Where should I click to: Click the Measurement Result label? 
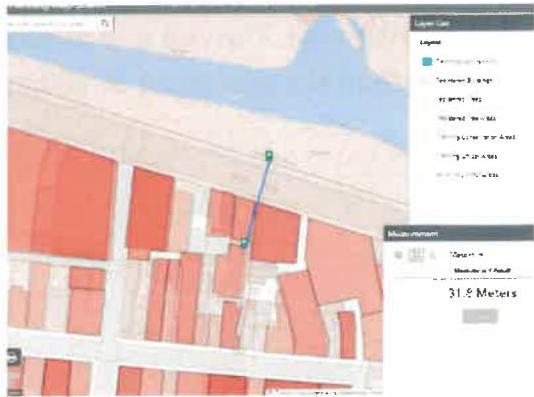[482, 271]
